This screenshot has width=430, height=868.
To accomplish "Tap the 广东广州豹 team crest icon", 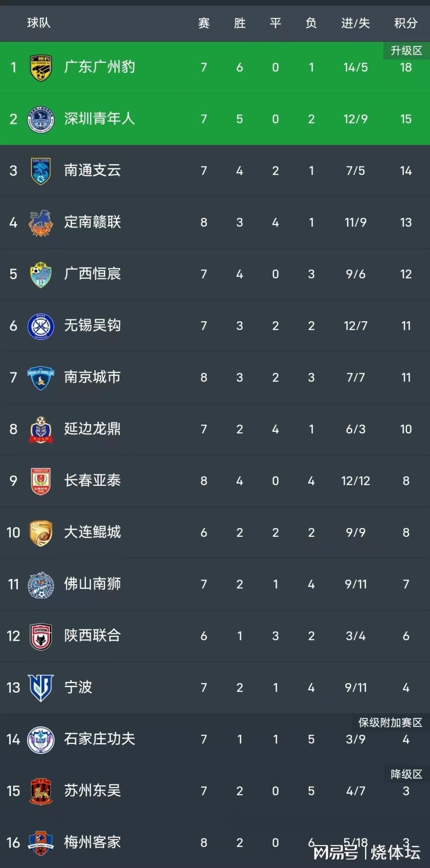I will click(41, 68).
